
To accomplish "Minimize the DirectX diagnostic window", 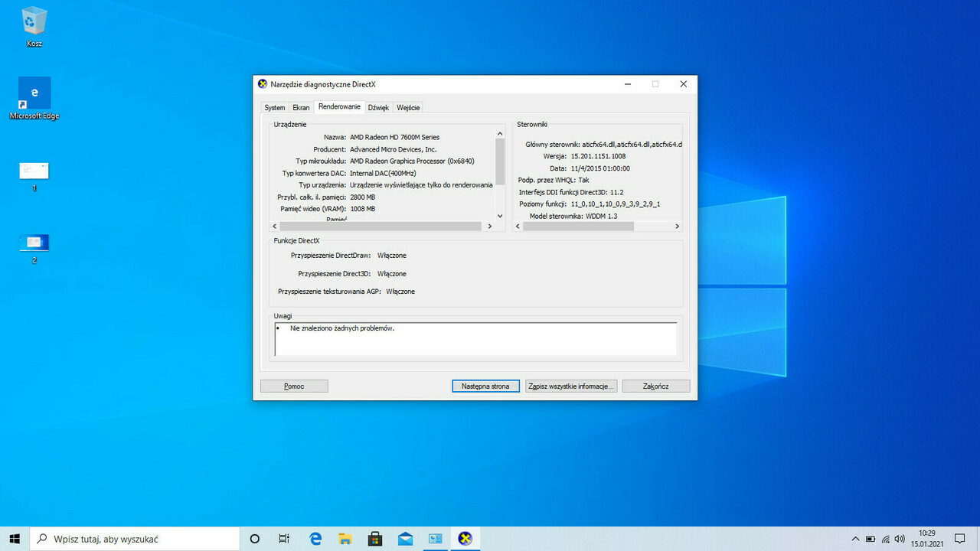I will (x=627, y=84).
